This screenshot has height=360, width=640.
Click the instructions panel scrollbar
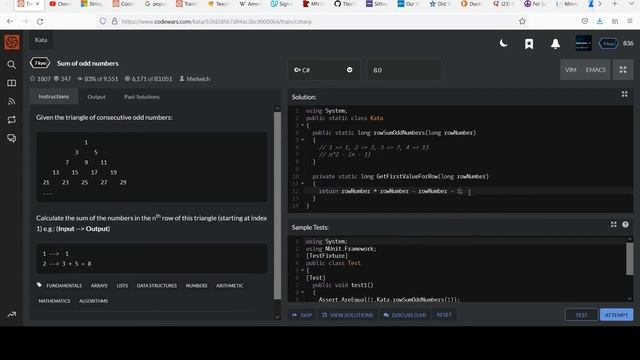pos(278,206)
